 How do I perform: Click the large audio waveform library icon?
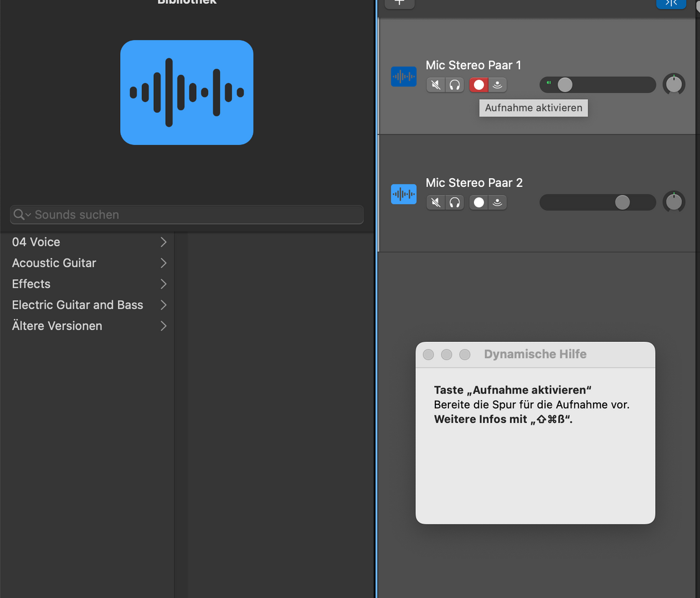click(x=187, y=92)
